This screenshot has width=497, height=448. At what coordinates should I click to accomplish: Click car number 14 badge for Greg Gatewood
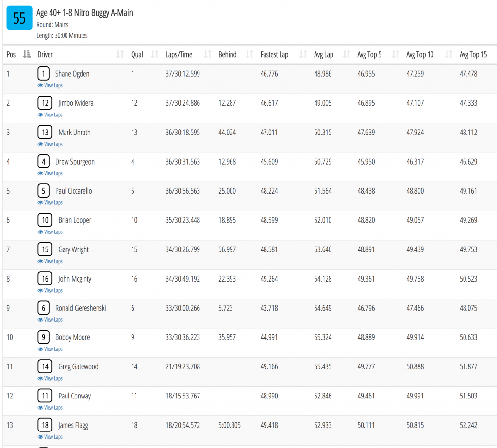(45, 366)
